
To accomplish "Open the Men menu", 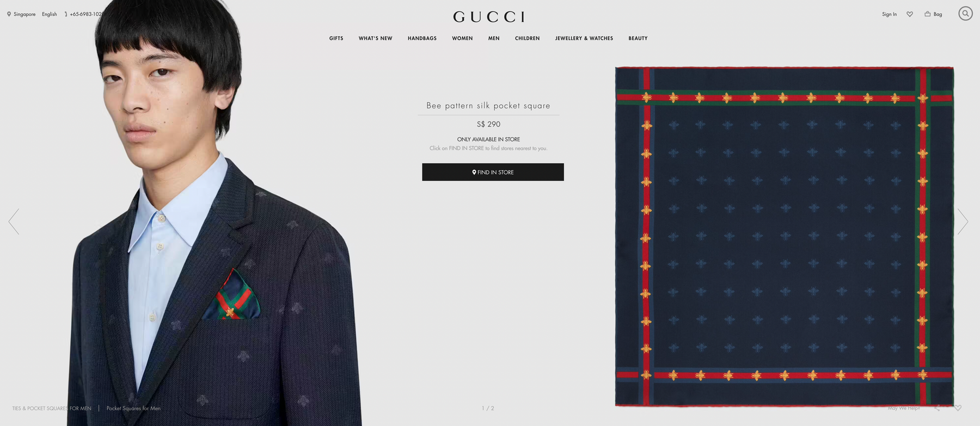I will pos(494,38).
